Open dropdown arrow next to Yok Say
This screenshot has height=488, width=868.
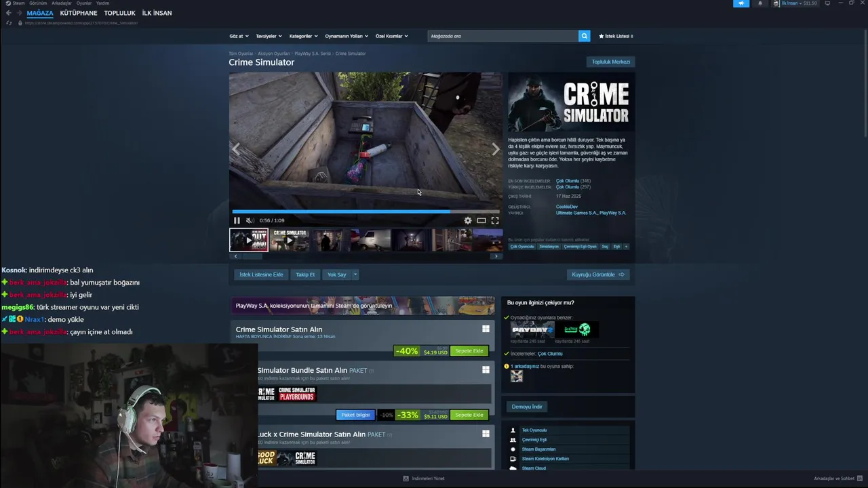[355, 274]
